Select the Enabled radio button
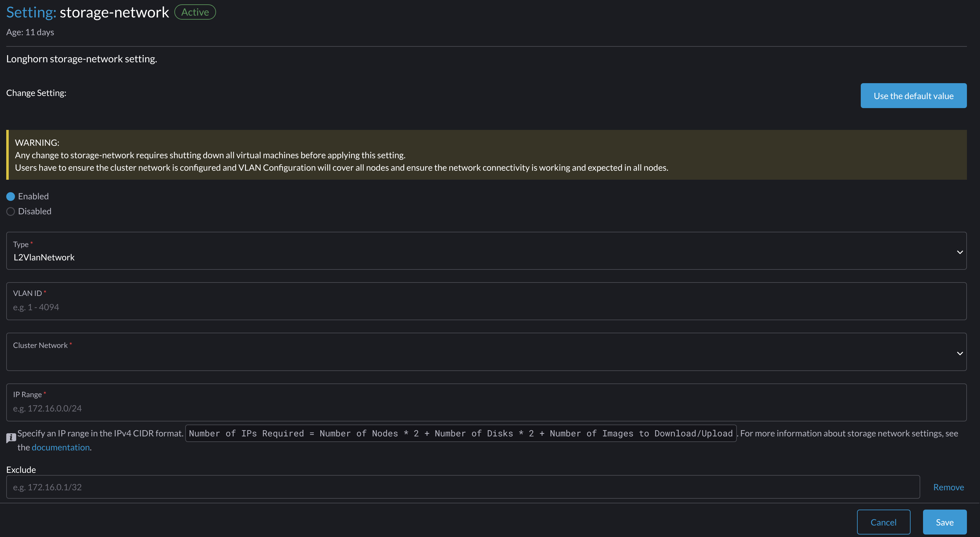This screenshot has height=537, width=980. (x=10, y=196)
